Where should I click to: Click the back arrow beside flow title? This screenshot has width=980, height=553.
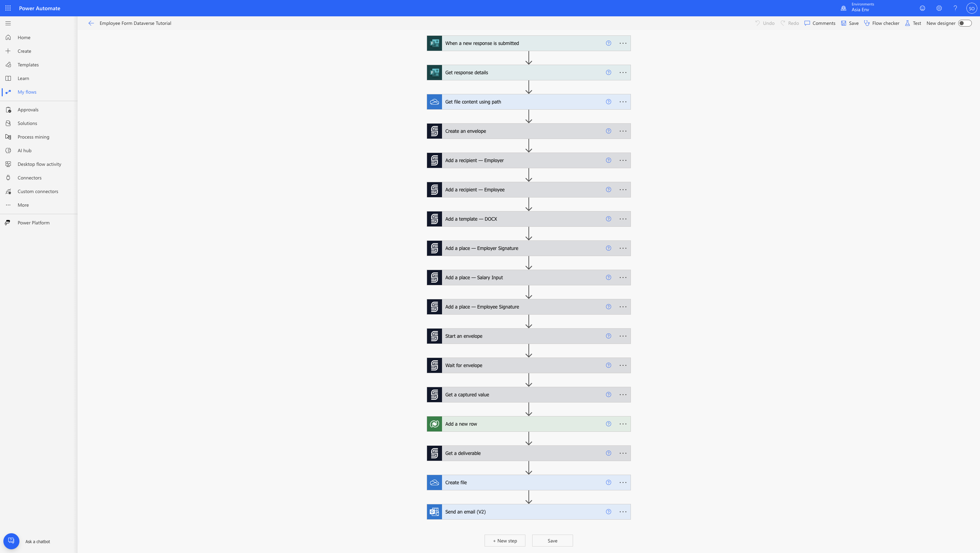point(91,23)
